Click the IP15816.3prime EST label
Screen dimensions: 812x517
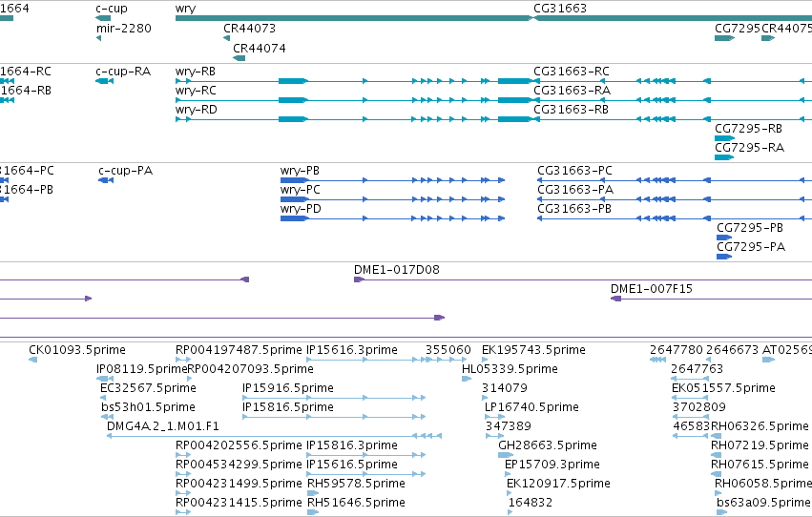352,445
